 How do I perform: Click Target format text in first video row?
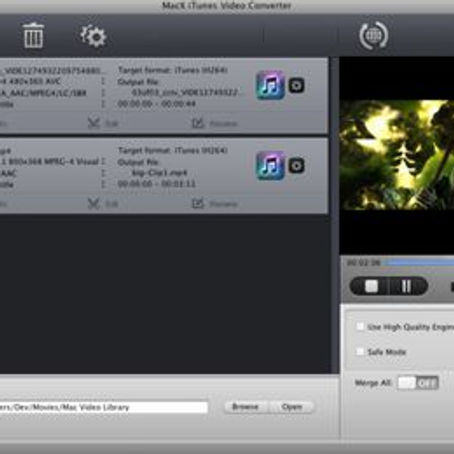pyautogui.click(x=173, y=70)
